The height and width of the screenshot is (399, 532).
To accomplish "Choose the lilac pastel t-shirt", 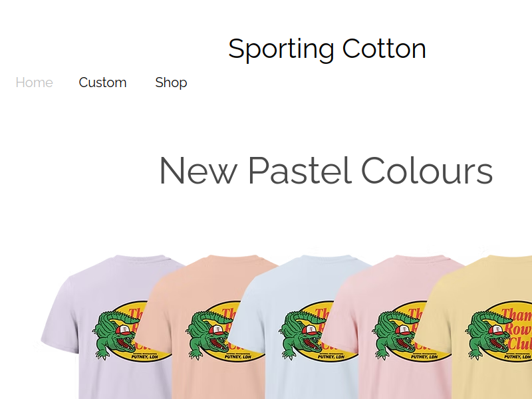I will point(102,327).
